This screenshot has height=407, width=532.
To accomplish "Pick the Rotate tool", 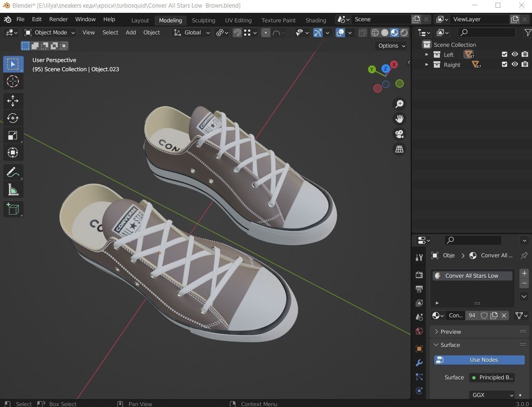I will pos(13,118).
